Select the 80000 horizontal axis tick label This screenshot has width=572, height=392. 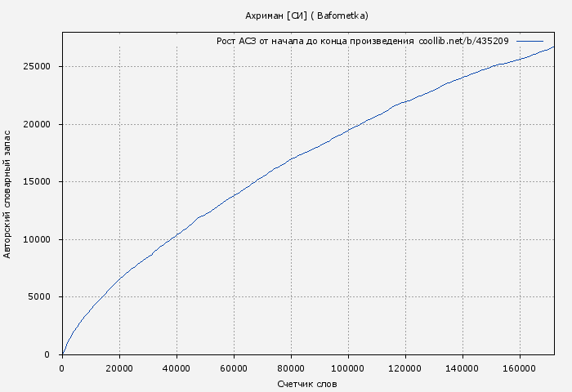click(291, 367)
